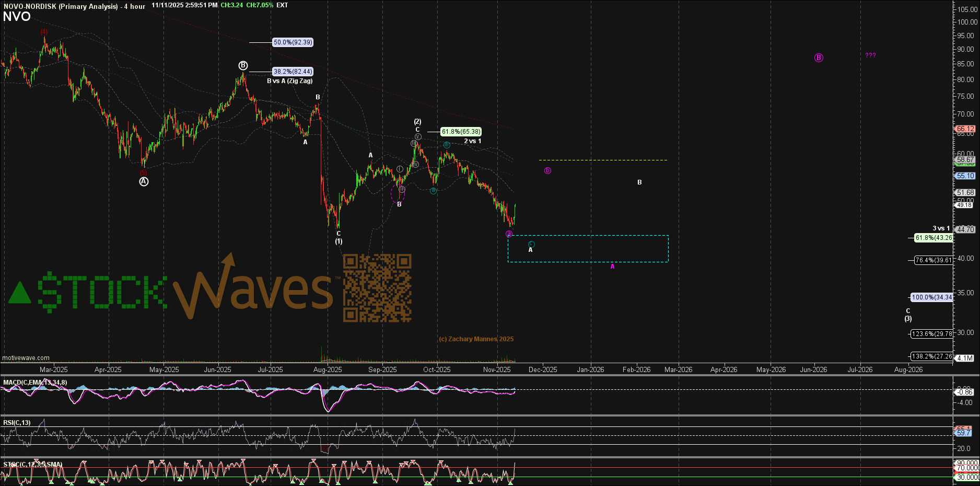Click the red (4) wave label
The height and width of the screenshot is (486, 980).
click(x=44, y=32)
